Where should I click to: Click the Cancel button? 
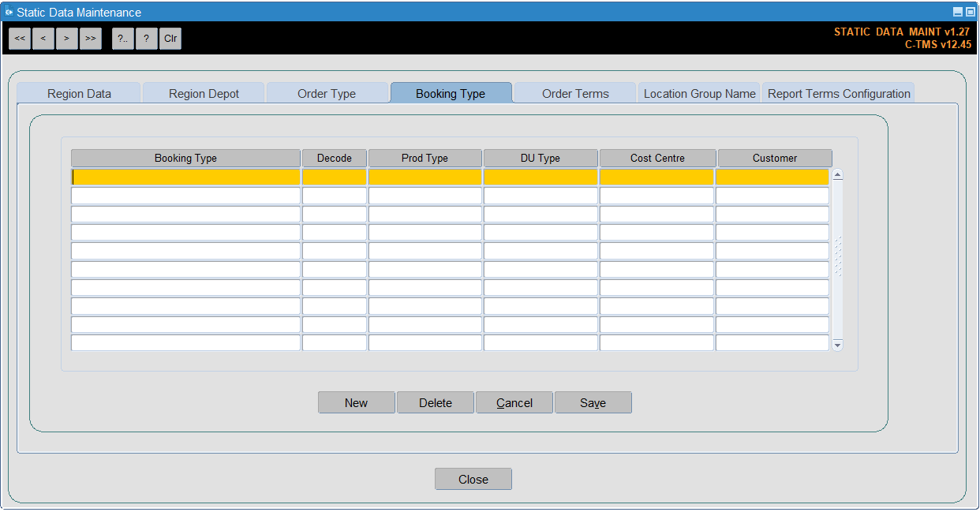click(514, 402)
